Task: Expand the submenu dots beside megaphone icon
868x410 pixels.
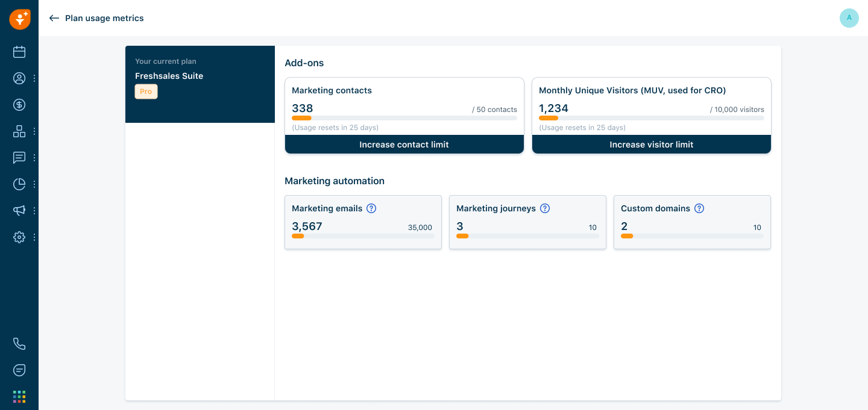Action: 34,211
